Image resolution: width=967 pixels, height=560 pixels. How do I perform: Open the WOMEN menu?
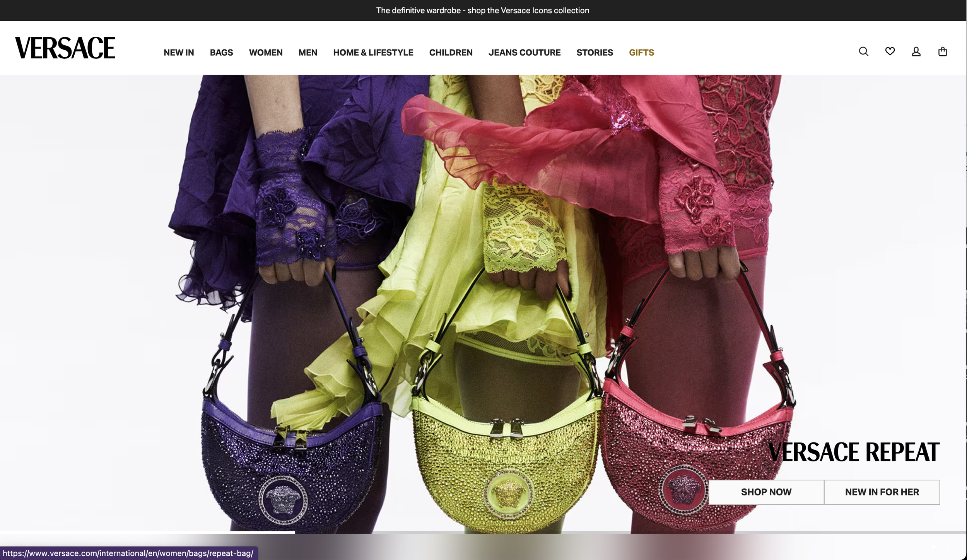266,53
